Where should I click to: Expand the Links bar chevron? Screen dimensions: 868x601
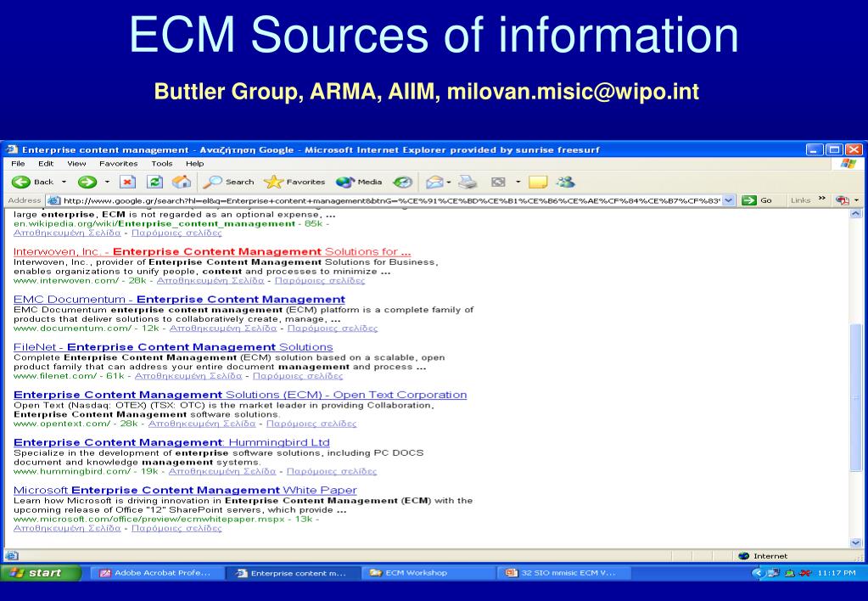tap(822, 198)
